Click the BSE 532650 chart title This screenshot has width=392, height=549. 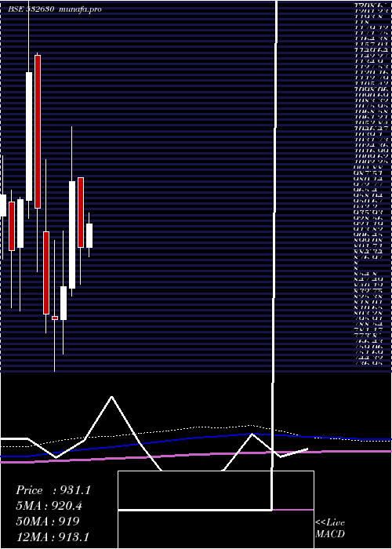(x=31, y=9)
